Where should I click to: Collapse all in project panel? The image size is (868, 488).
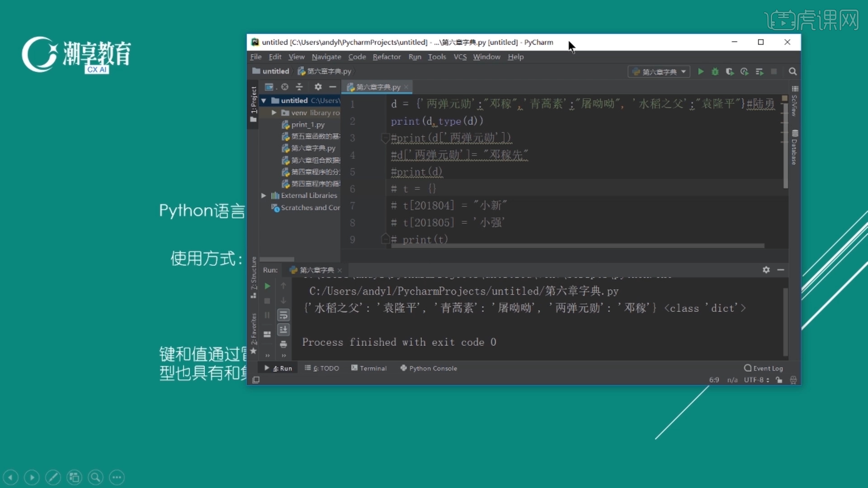tap(299, 87)
